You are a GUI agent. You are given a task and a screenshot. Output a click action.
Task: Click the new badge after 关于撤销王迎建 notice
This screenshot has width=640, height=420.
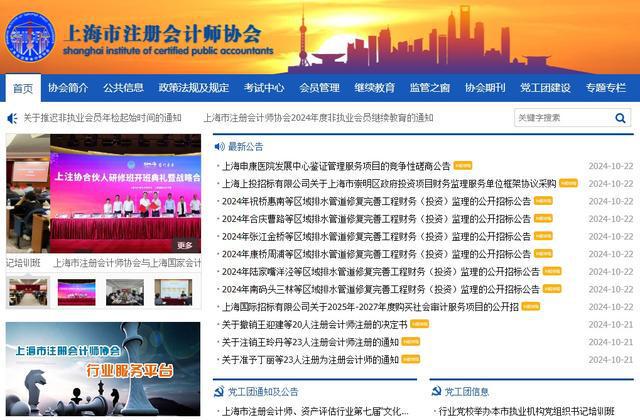click(420, 324)
